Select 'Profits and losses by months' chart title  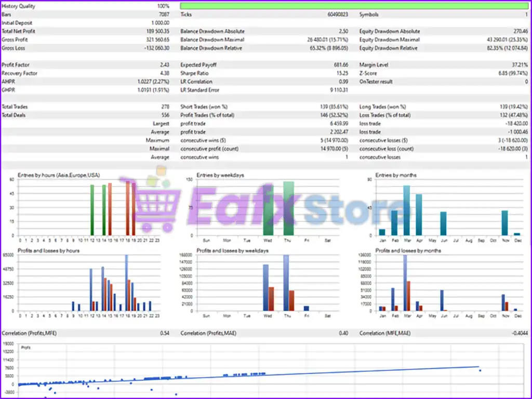(408, 251)
